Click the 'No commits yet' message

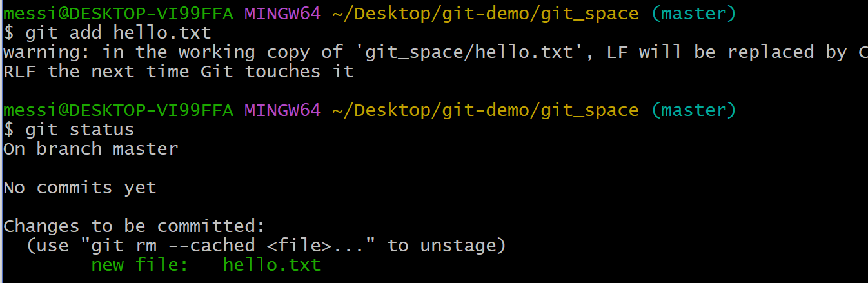pyautogui.click(x=80, y=188)
